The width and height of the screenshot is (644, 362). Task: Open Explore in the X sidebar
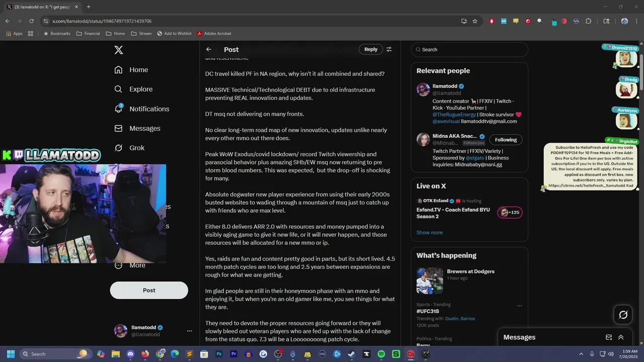pos(133,89)
